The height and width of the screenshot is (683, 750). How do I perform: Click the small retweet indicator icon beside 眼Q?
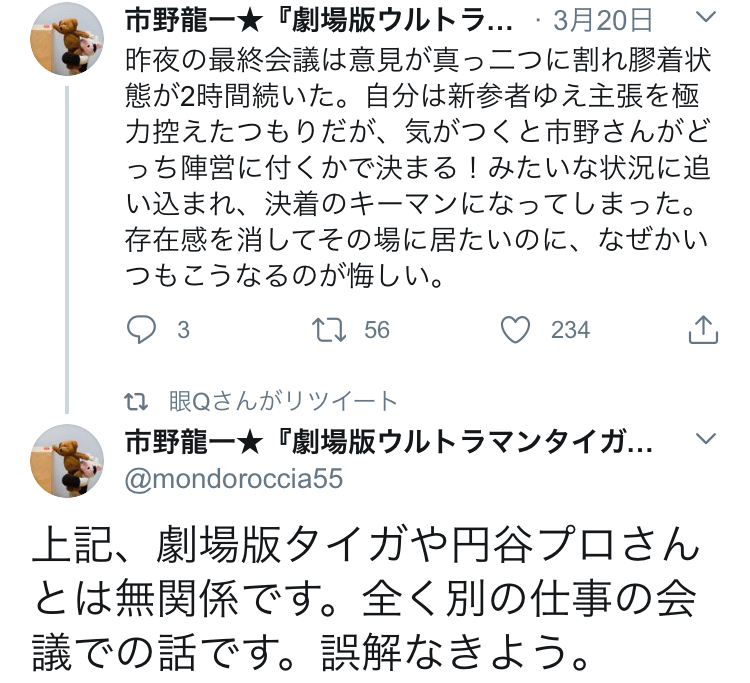click(142, 402)
